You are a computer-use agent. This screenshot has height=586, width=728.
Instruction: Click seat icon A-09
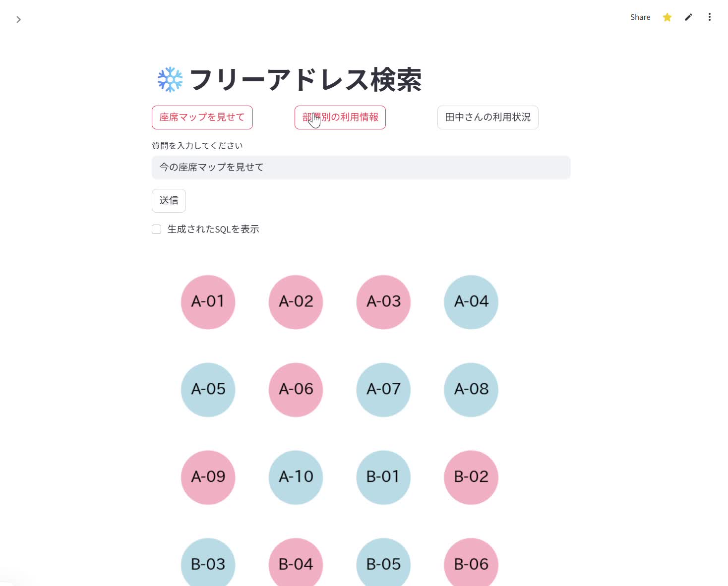[208, 477]
